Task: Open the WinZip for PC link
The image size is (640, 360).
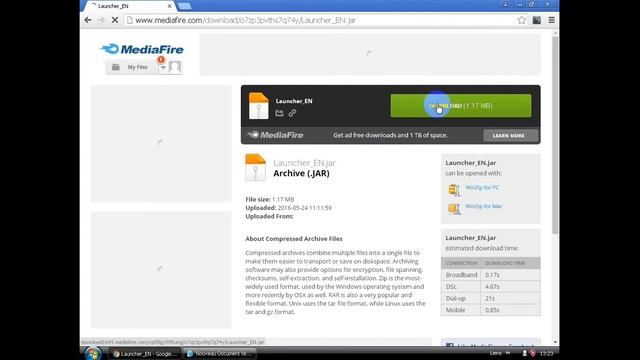Action: 482,188
